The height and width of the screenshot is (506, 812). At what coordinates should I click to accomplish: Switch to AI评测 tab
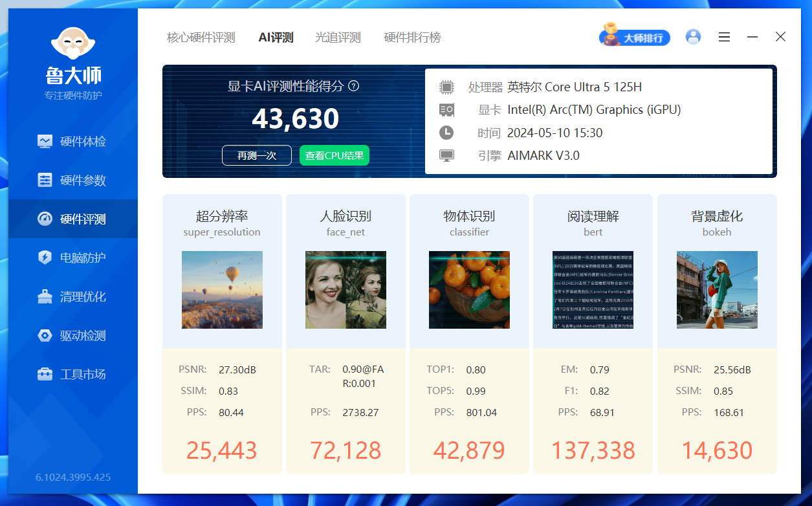[276, 38]
